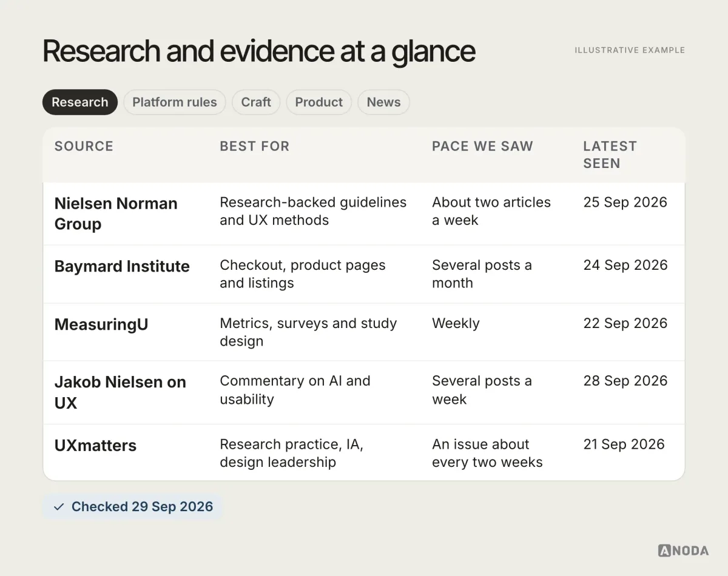Click the Checked 29 Sep 2026 badge
Viewport: 728px width, 576px height.
[133, 507]
